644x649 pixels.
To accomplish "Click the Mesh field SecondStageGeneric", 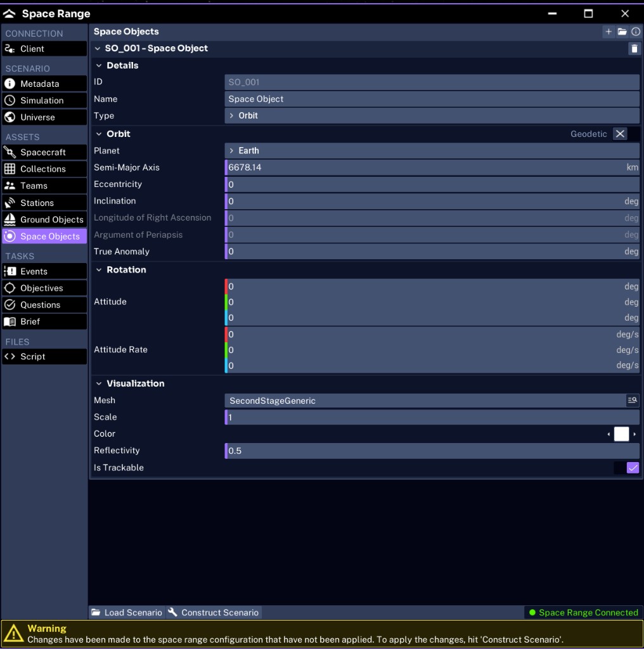I will click(x=425, y=401).
